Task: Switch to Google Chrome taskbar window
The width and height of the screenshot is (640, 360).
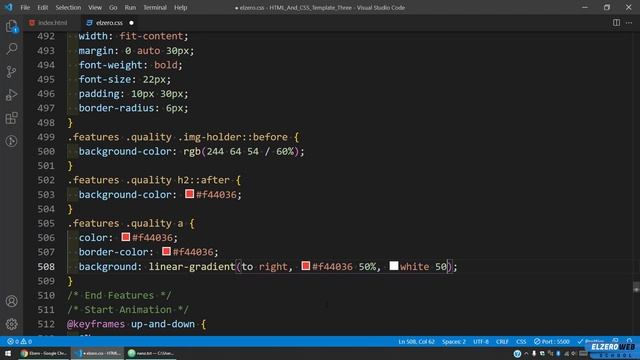Action: (x=44, y=353)
